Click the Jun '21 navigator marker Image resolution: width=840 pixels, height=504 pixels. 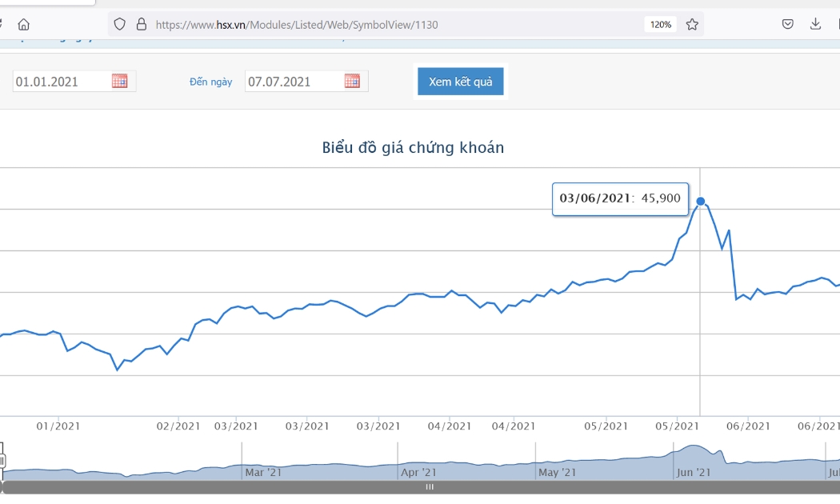[x=694, y=472]
